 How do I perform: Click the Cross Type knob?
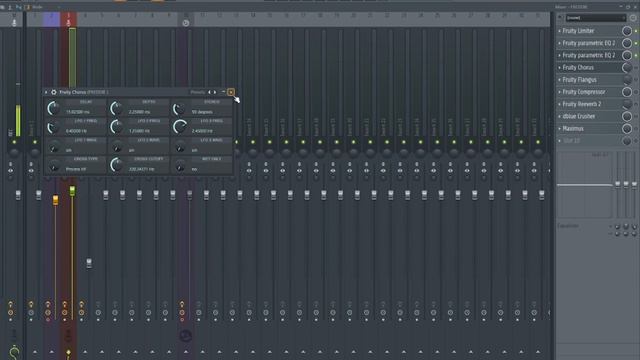point(53,165)
